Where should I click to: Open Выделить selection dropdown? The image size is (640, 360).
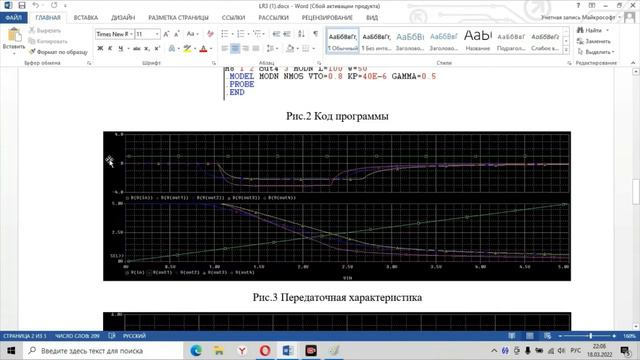(x=596, y=52)
